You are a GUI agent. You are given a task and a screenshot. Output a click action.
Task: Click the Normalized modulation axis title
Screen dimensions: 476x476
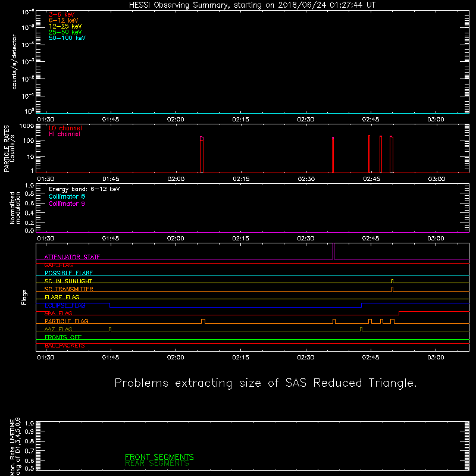tap(15, 208)
